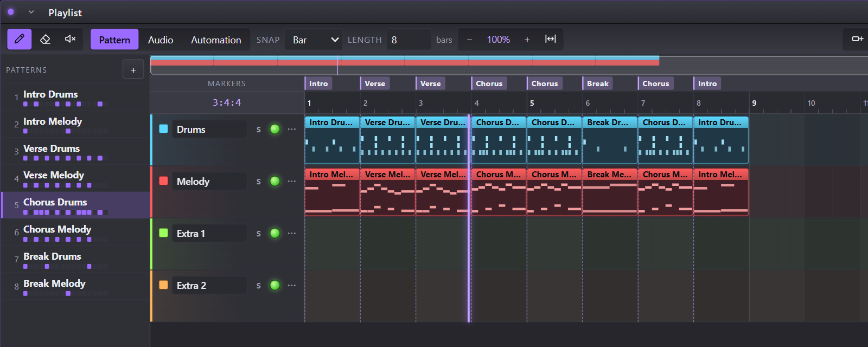Open the Extra 2 track options menu
Image resolution: width=868 pixels, height=347 pixels.
pyautogui.click(x=292, y=285)
